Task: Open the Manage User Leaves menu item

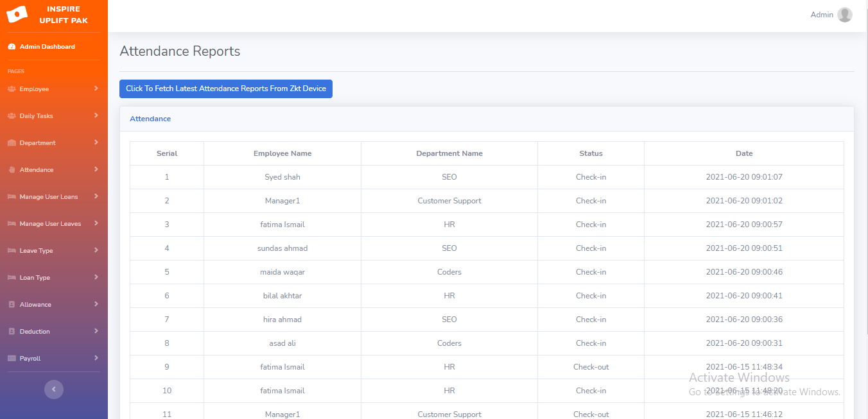Action: (x=50, y=224)
